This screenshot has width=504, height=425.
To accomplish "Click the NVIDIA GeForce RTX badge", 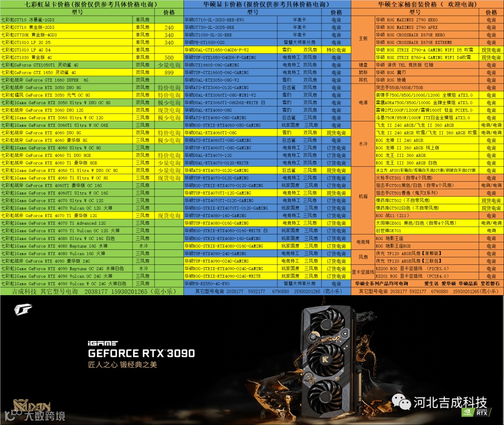I will click(476, 412).
